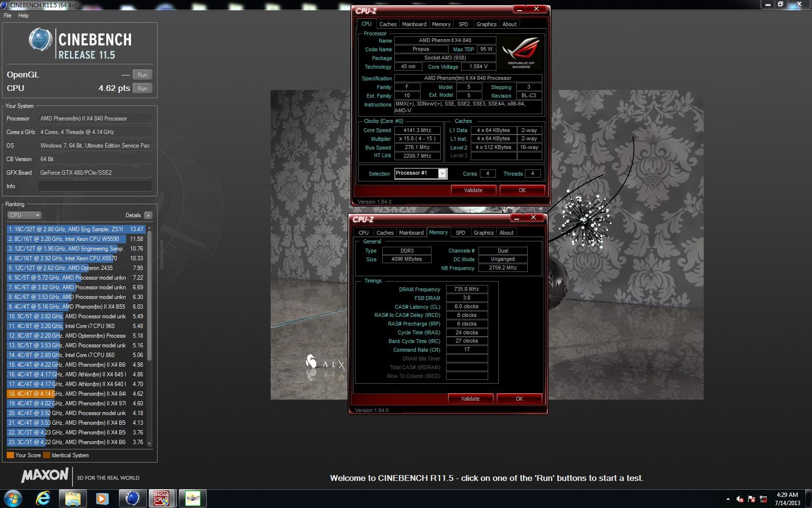Click Core Voltage value 1.584 V

[x=478, y=66]
